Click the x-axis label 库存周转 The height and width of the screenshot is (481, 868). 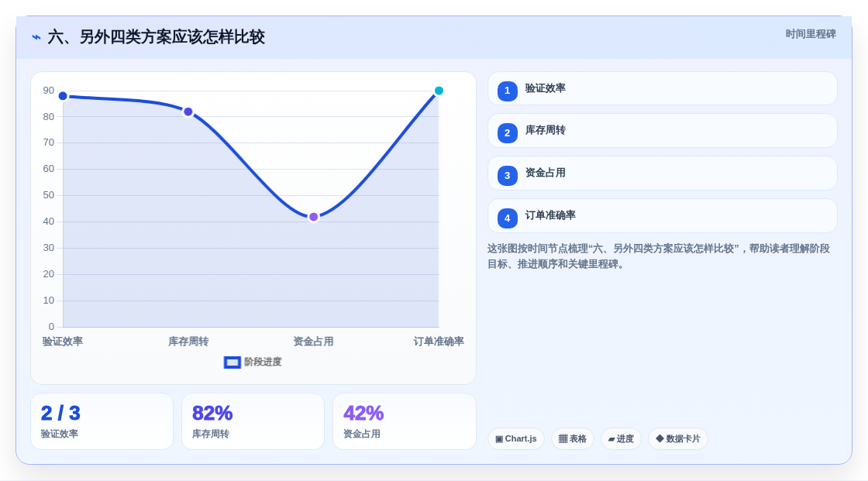click(x=188, y=342)
